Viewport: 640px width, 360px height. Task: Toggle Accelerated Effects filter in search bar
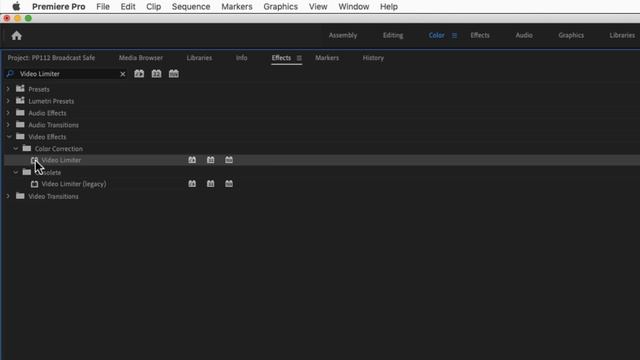tap(139, 74)
